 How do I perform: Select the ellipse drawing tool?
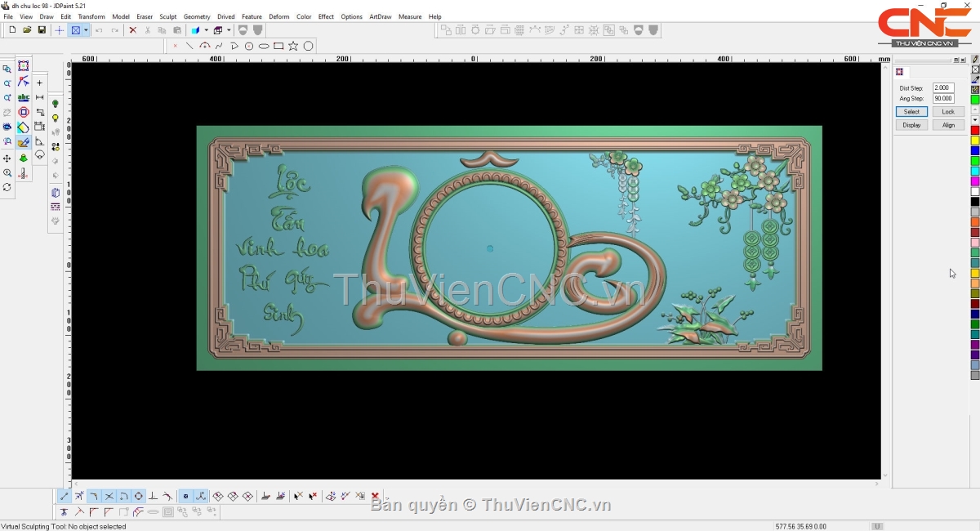264,47
